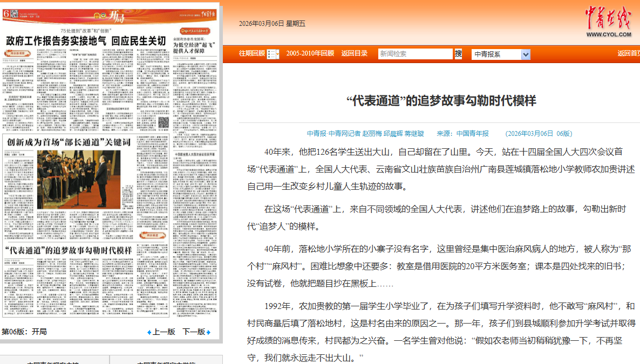The height and width of the screenshot is (364, 640).
Task: Click the 搜 search button
Action: coord(458,54)
